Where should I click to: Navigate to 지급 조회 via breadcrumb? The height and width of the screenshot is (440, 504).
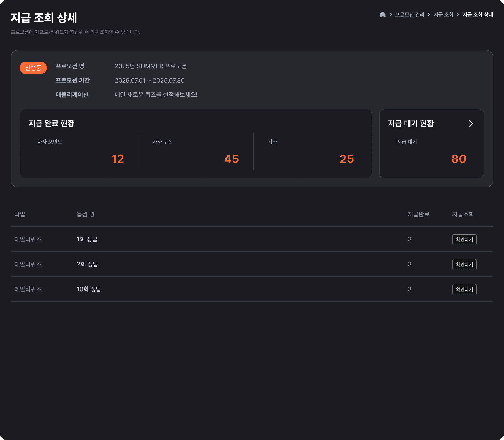coord(443,15)
